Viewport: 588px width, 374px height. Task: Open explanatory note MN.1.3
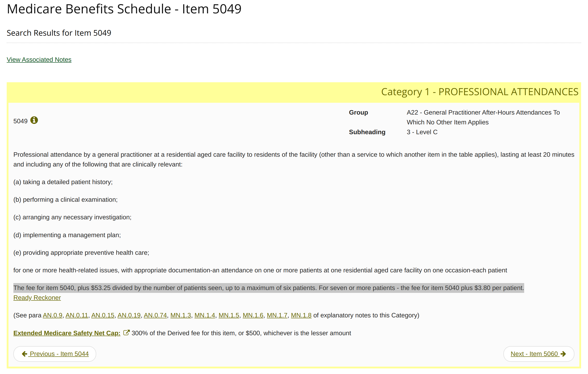pyautogui.click(x=181, y=315)
